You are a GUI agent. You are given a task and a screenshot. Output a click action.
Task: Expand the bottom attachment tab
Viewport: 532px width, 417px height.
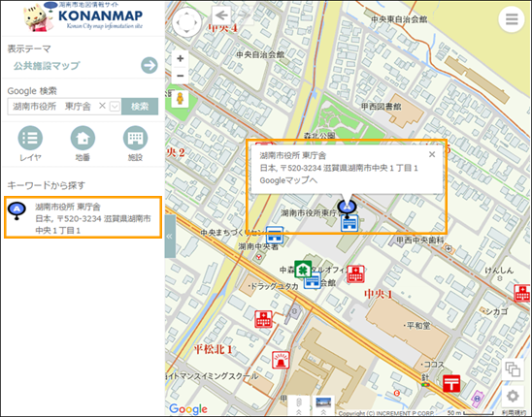coord(299,405)
